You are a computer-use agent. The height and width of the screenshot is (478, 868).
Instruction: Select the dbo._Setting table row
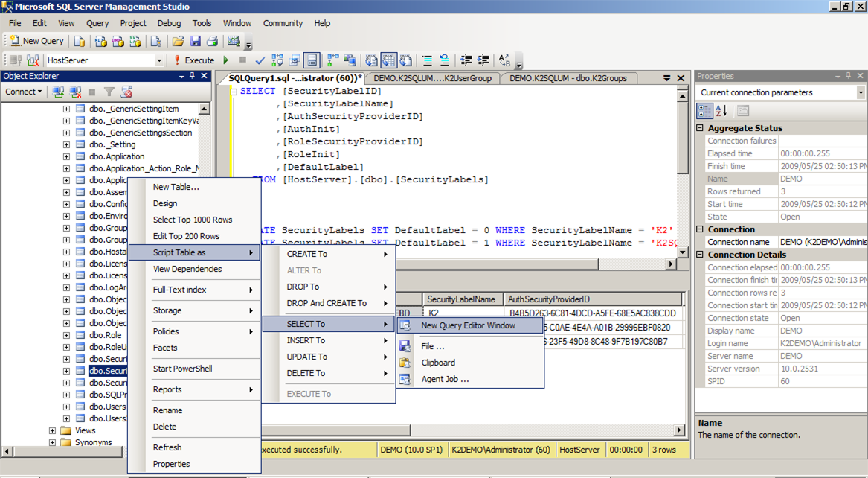(112, 144)
